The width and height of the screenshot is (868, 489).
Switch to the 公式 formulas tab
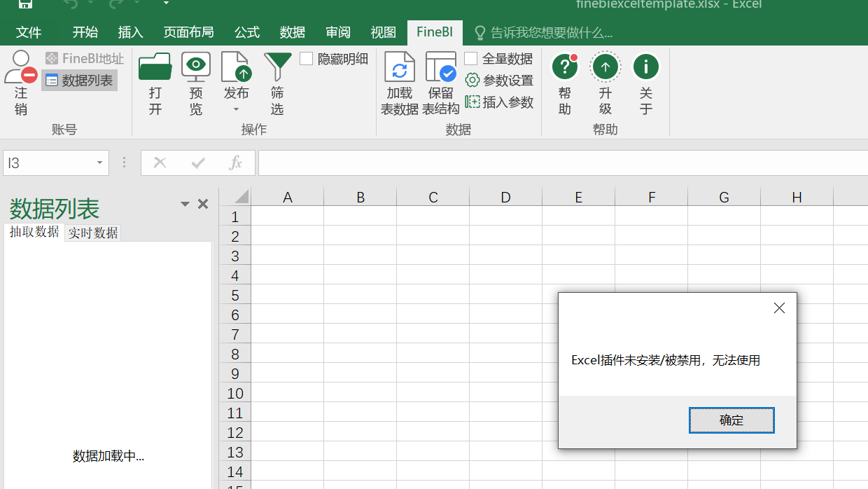247,32
